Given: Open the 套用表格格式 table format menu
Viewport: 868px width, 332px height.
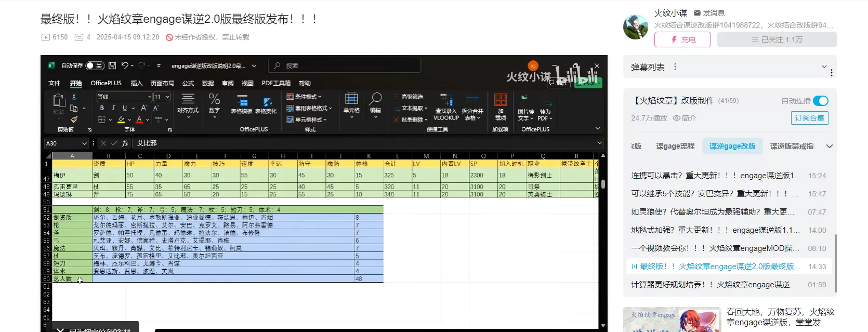Looking at the screenshot, I should [309, 108].
